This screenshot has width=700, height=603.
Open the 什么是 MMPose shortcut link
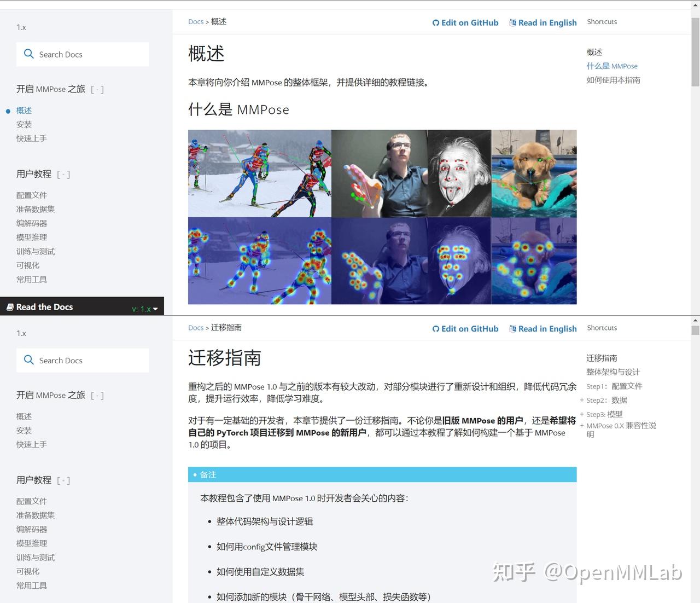(611, 66)
